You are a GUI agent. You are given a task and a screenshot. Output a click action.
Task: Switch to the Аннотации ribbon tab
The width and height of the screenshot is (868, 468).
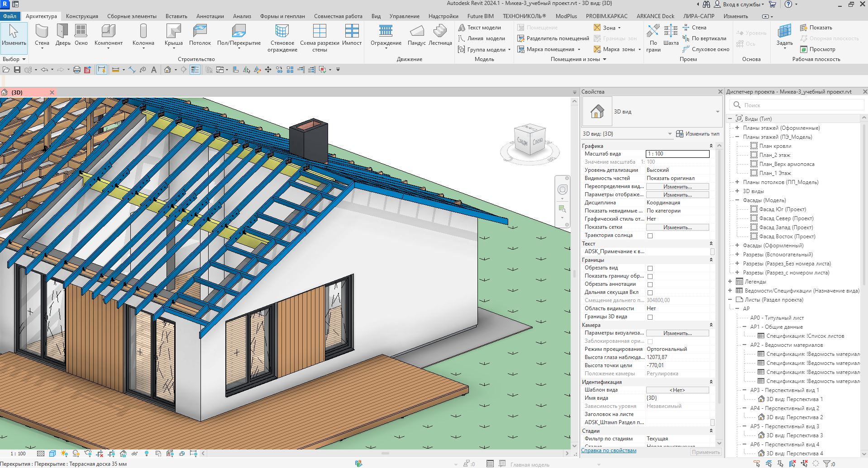coord(210,16)
